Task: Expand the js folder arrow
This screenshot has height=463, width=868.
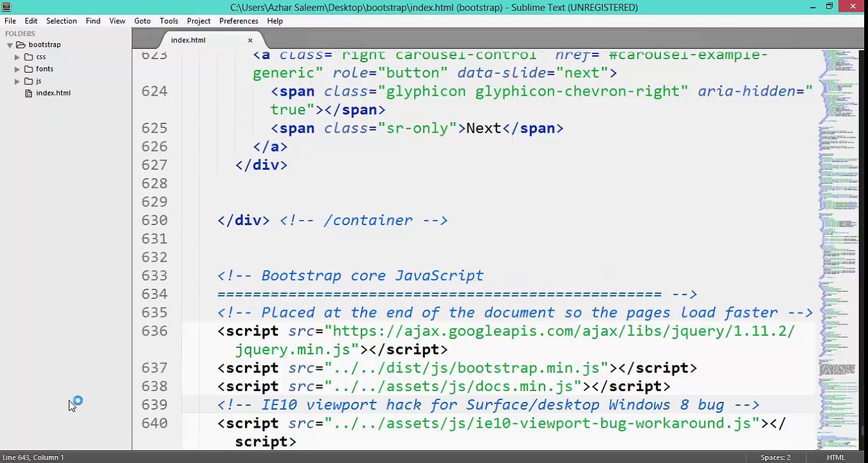Action: [17, 82]
